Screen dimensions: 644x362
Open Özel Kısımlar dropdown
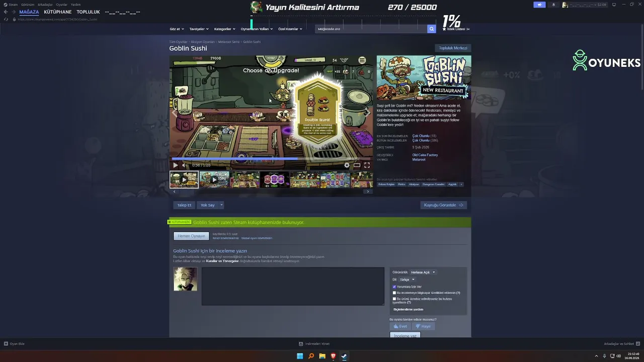tap(290, 29)
